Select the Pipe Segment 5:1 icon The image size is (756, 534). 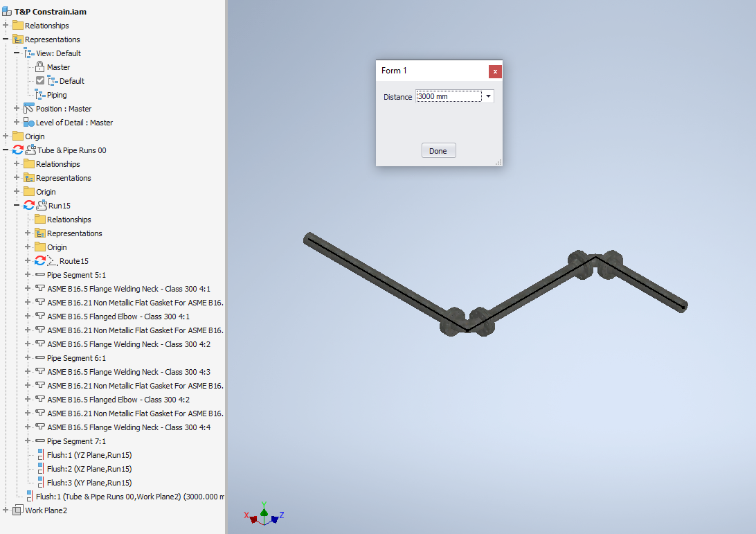tap(42, 275)
